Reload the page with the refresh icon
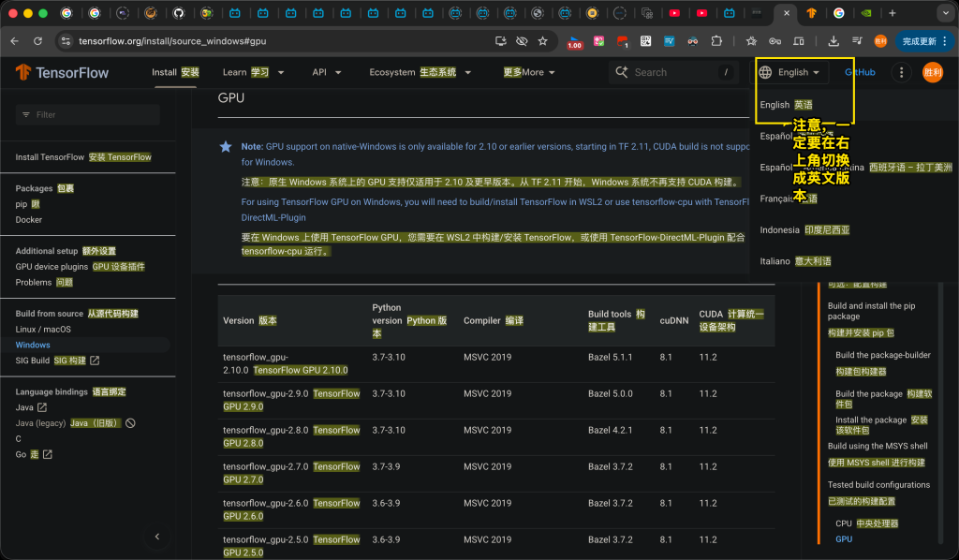This screenshot has width=959, height=560. [37, 41]
